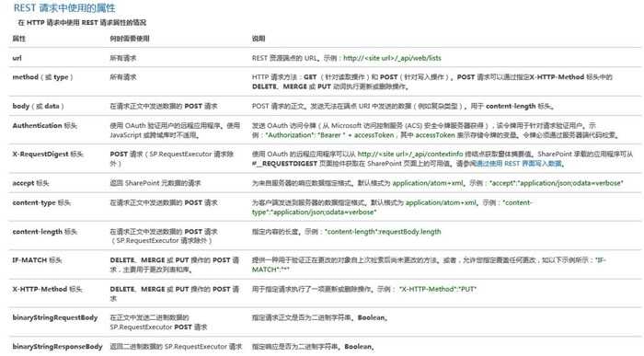
Task: Click the X-RequestDigest row's SP.RequestExecutor usage cell
Action: click(x=172, y=158)
